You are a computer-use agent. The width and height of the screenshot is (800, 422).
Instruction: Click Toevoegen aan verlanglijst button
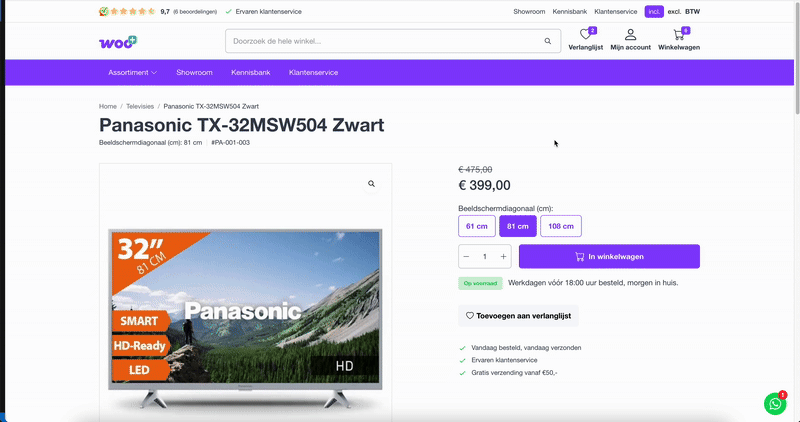[x=518, y=315]
